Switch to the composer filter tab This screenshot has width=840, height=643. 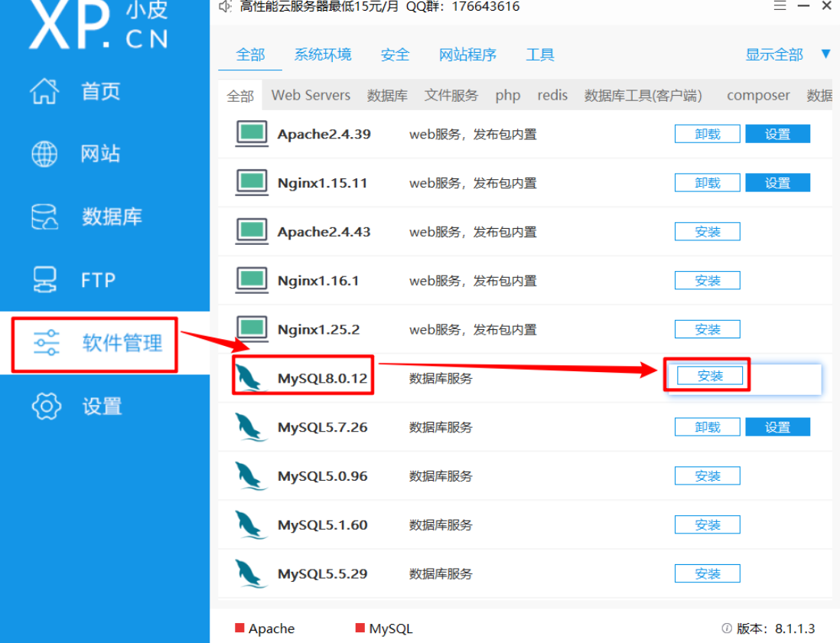[757, 95]
